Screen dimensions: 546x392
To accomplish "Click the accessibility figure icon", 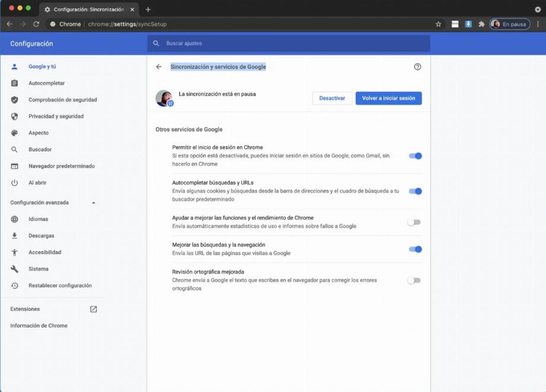I will point(14,253).
